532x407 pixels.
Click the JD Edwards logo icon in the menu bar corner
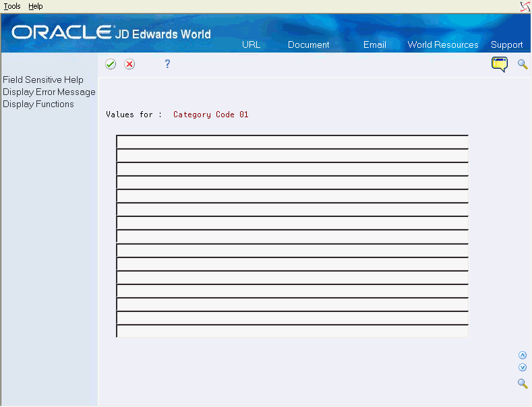coord(525,7)
